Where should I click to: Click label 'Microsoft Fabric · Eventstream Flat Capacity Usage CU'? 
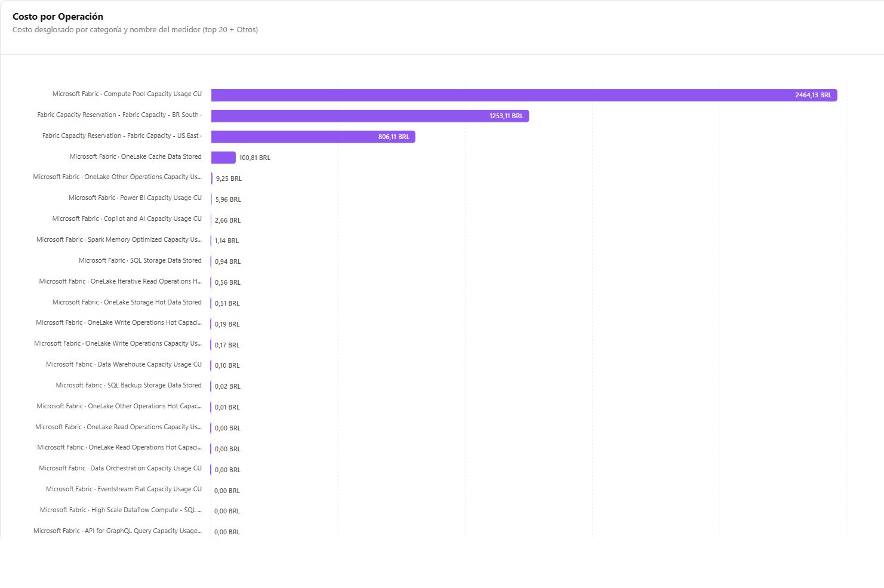(x=124, y=490)
